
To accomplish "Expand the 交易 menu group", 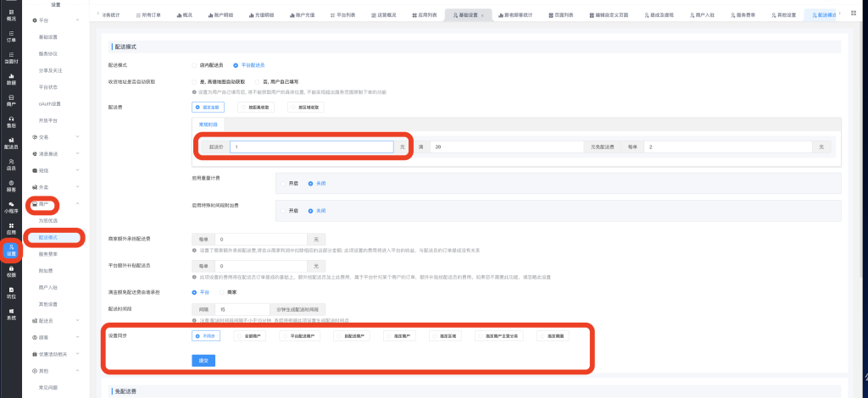I will click(x=77, y=137).
